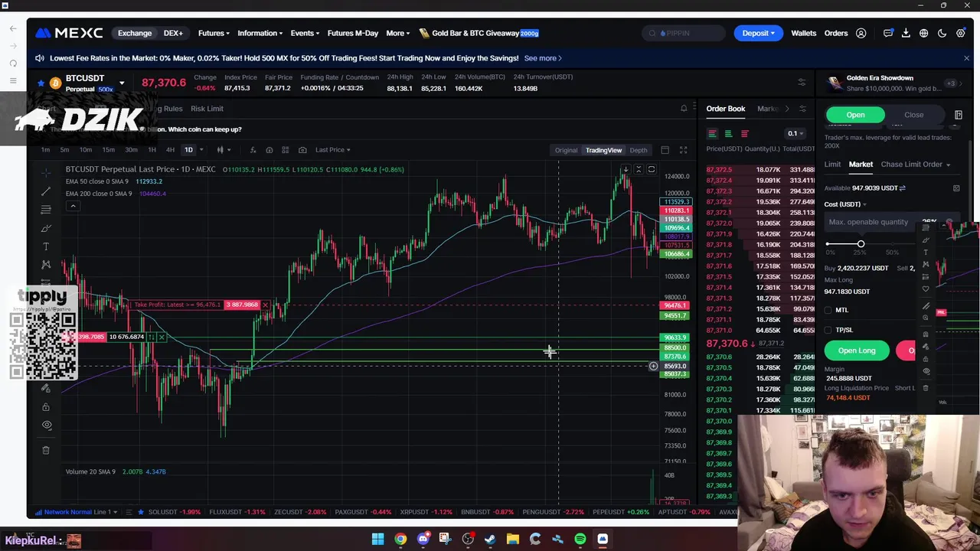Viewport: 980px width, 551px height.
Task: Open the Risk Limit link
Action: coord(207,109)
